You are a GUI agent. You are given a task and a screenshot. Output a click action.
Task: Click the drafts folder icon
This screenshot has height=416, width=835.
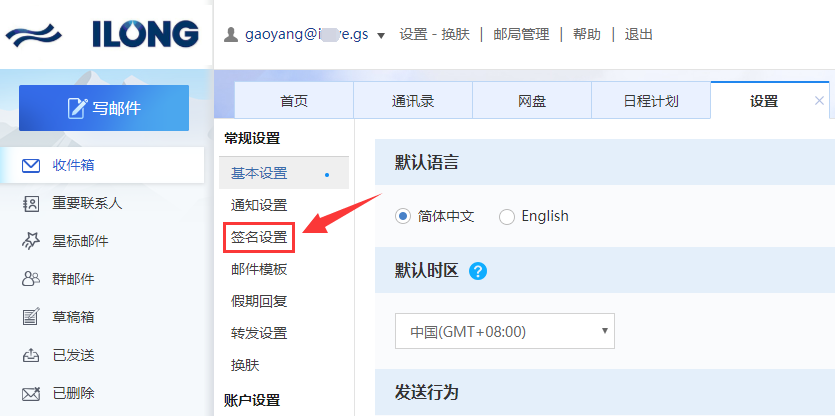coord(31,317)
